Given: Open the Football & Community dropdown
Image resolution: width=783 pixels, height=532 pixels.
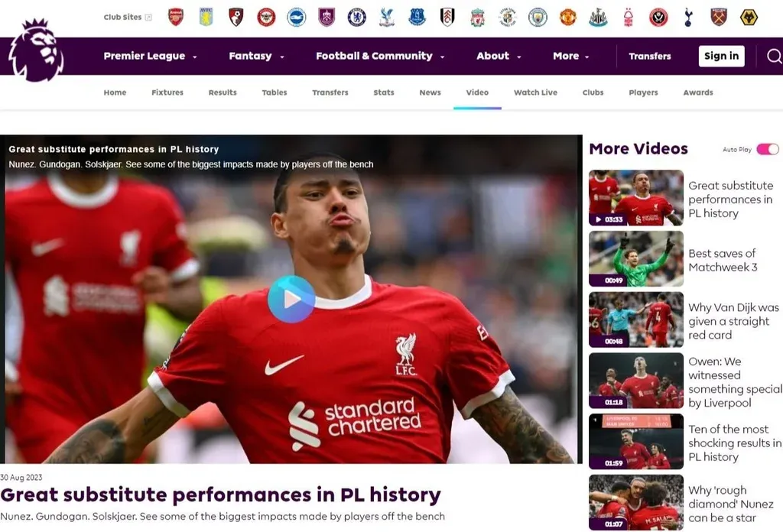Looking at the screenshot, I should pos(379,56).
